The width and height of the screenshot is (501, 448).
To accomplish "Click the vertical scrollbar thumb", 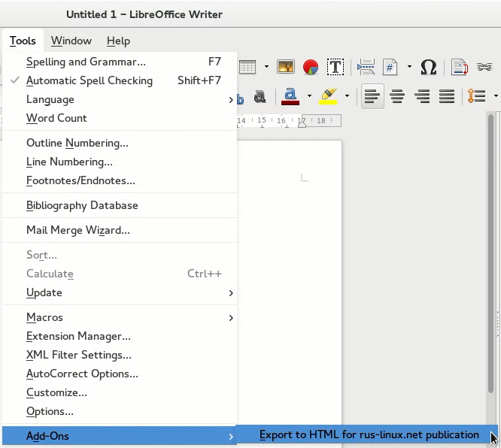I will coord(491,254).
